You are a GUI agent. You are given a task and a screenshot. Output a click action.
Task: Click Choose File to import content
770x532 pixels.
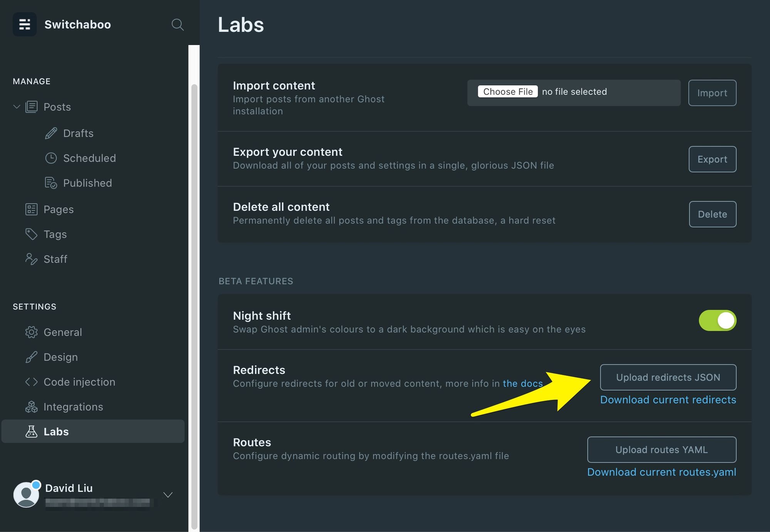[507, 91]
